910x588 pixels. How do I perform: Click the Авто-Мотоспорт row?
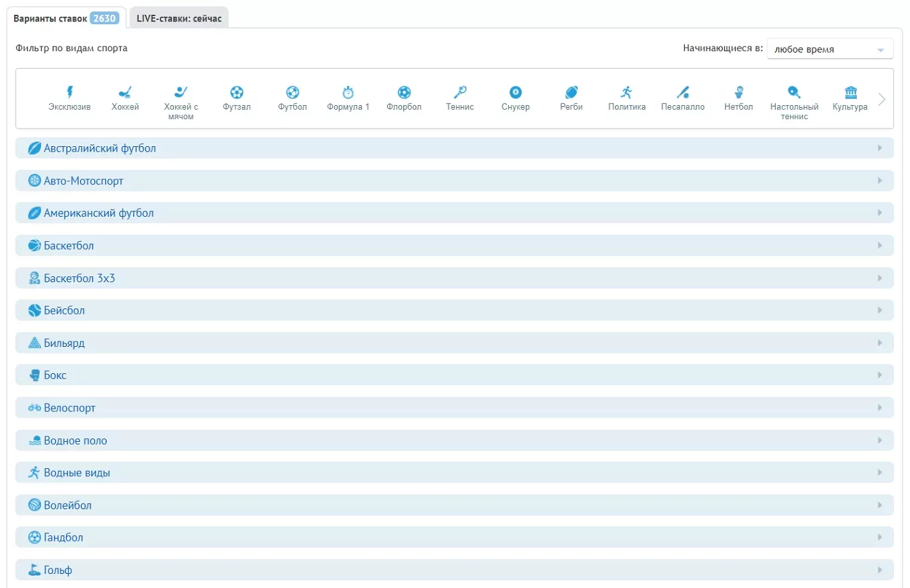click(84, 181)
